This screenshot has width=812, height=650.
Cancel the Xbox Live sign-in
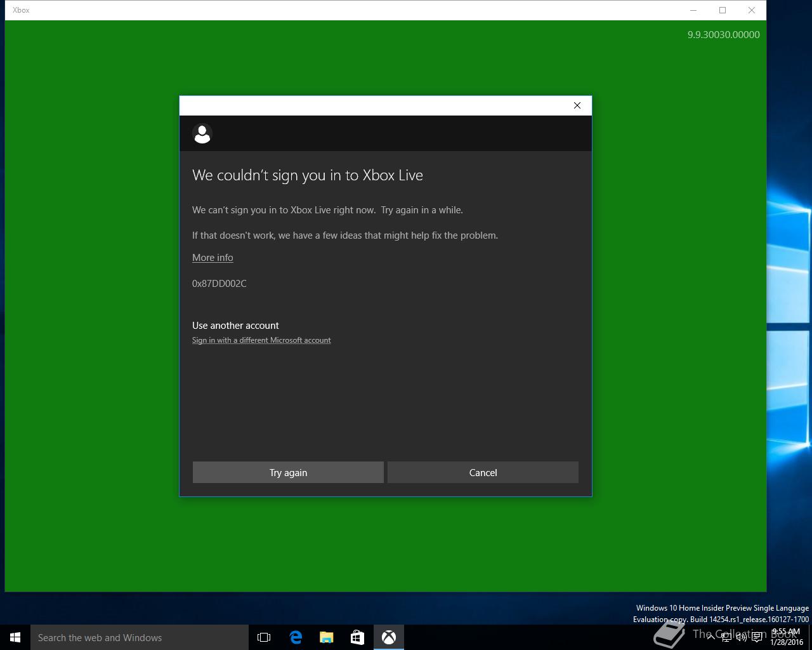[x=483, y=472]
